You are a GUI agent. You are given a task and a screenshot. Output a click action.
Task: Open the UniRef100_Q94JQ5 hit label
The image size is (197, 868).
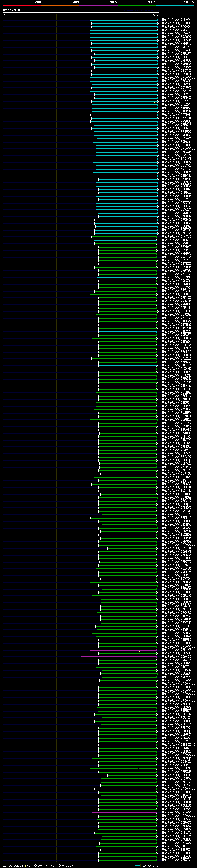pyautogui.click(x=177, y=301)
